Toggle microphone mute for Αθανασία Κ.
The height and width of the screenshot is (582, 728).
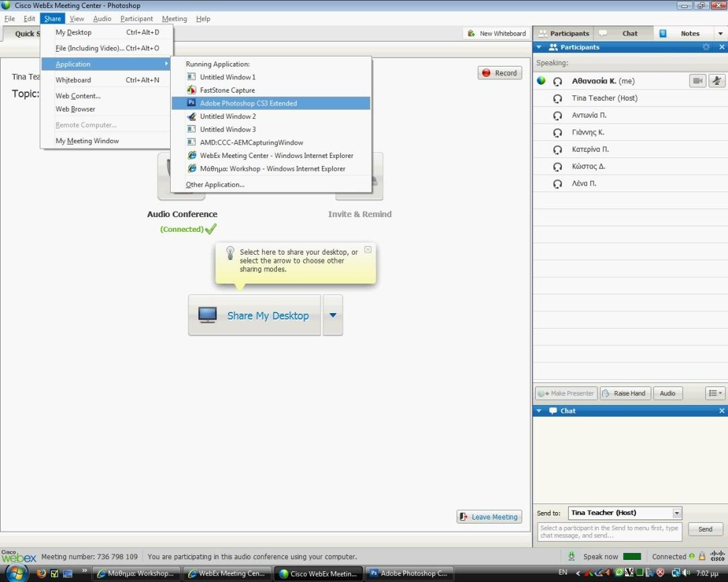pos(717,81)
